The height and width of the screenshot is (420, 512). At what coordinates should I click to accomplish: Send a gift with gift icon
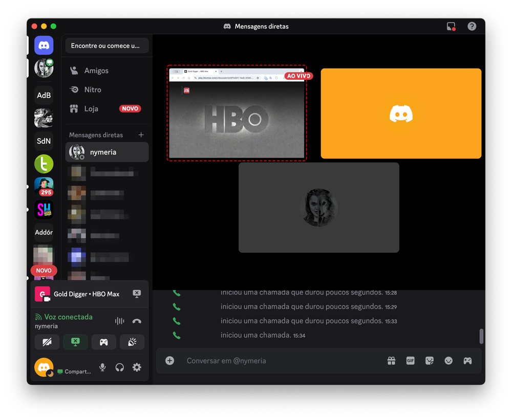pos(391,361)
